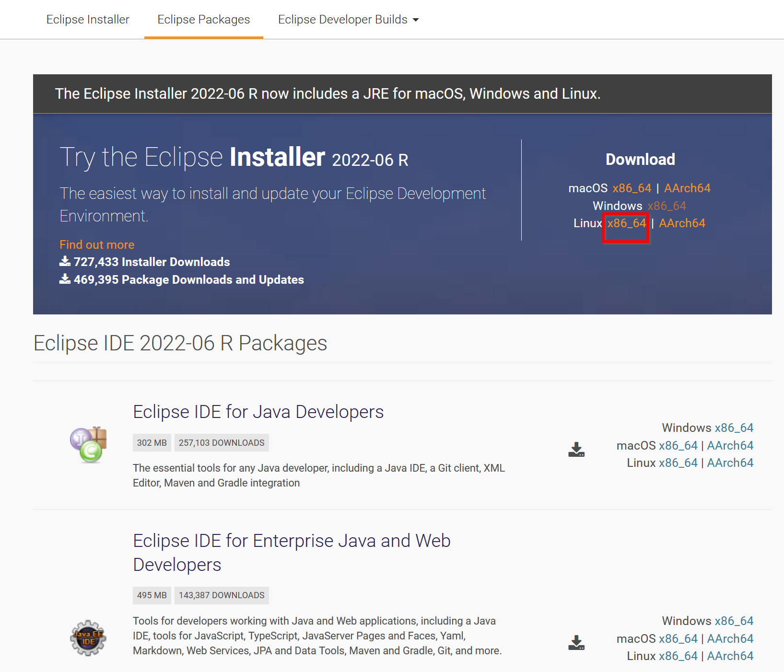Open the Eclipse Installer tab
This screenshot has height=672, width=784.
point(88,19)
